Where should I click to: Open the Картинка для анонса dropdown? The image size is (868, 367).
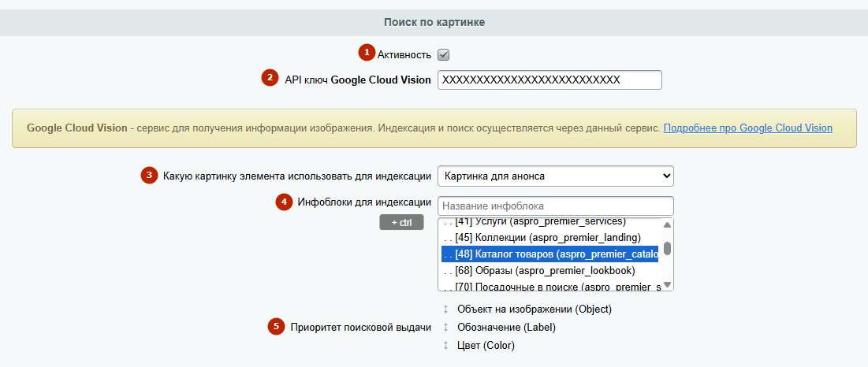coord(555,175)
